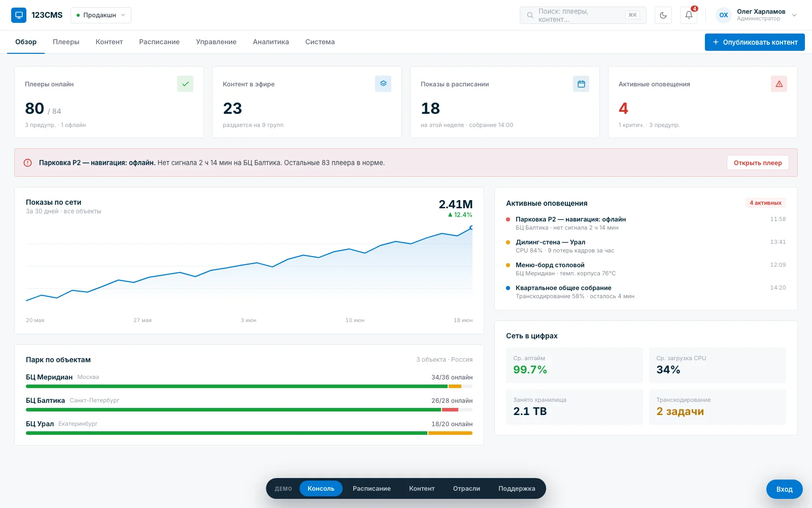Click the Открыть плеер button
The width and height of the screenshot is (812, 508).
click(x=758, y=163)
